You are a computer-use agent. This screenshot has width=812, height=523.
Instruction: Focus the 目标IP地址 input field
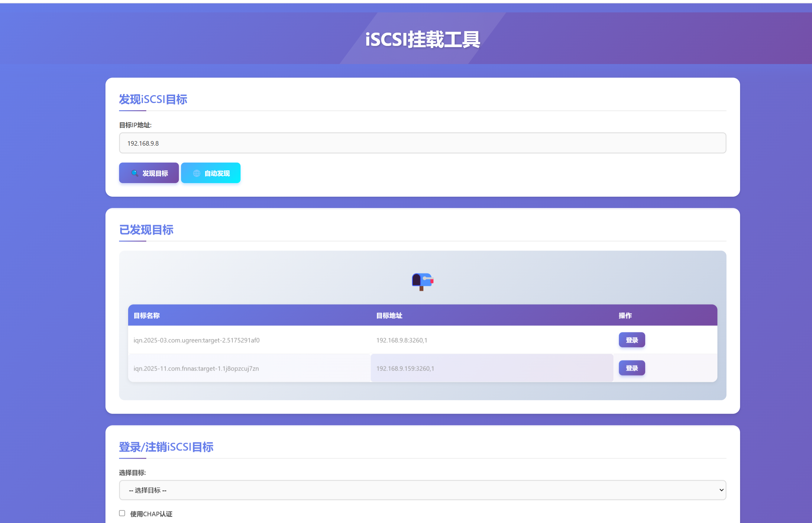[422, 143]
